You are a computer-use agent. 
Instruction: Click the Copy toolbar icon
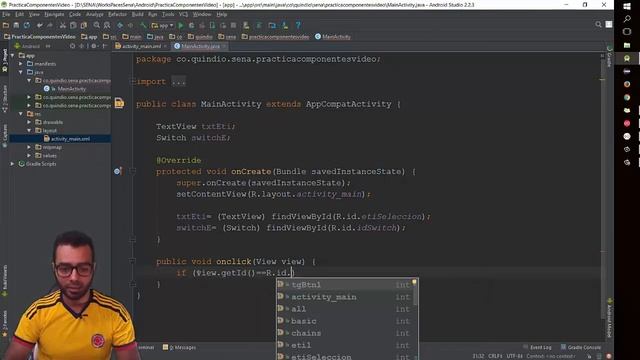(x=73, y=25)
